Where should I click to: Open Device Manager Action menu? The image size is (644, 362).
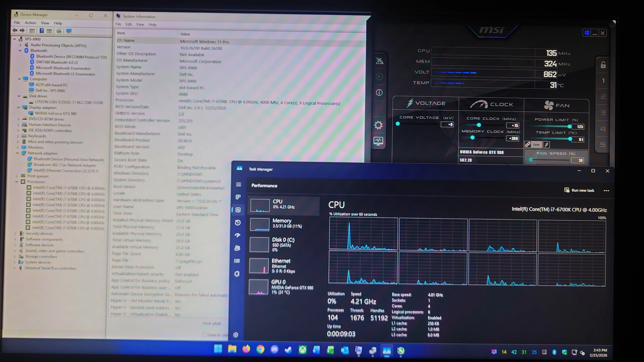point(30,23)
